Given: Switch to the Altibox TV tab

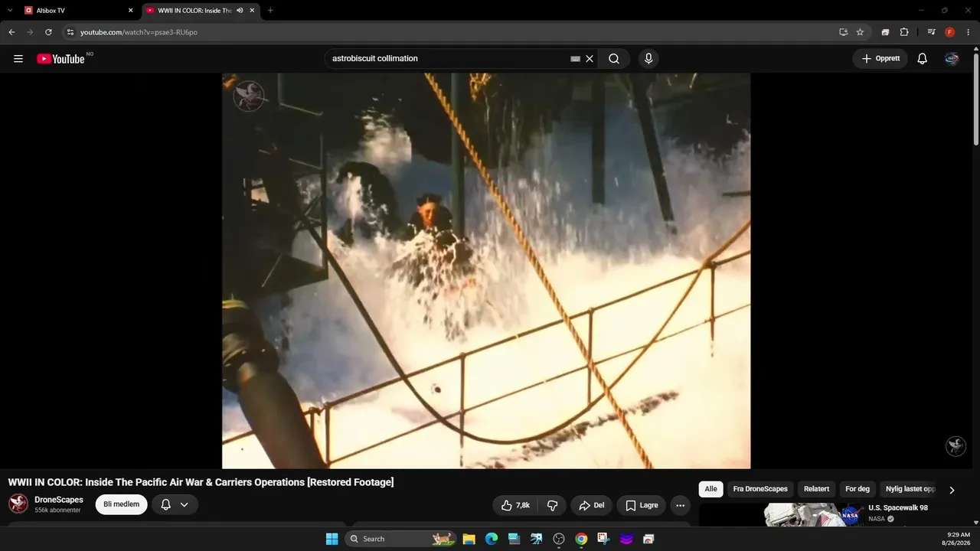Looking at the screenshot, I should pyautogui.click(x=79, y=11).
